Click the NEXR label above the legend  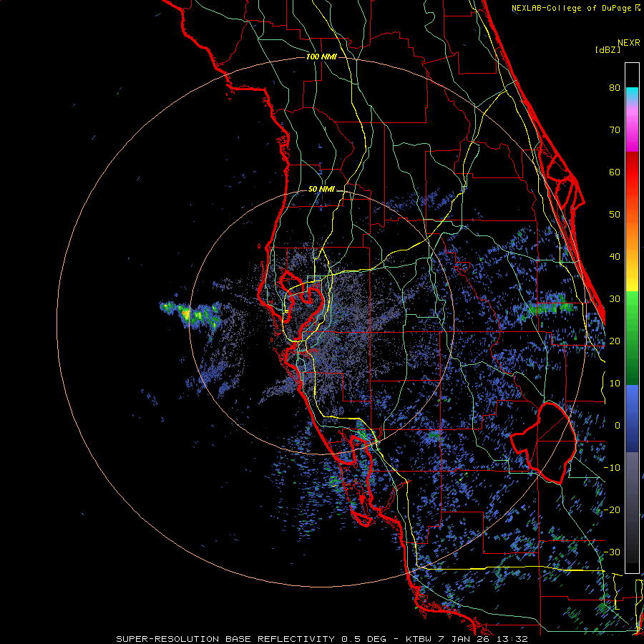(x=628, y=43)
